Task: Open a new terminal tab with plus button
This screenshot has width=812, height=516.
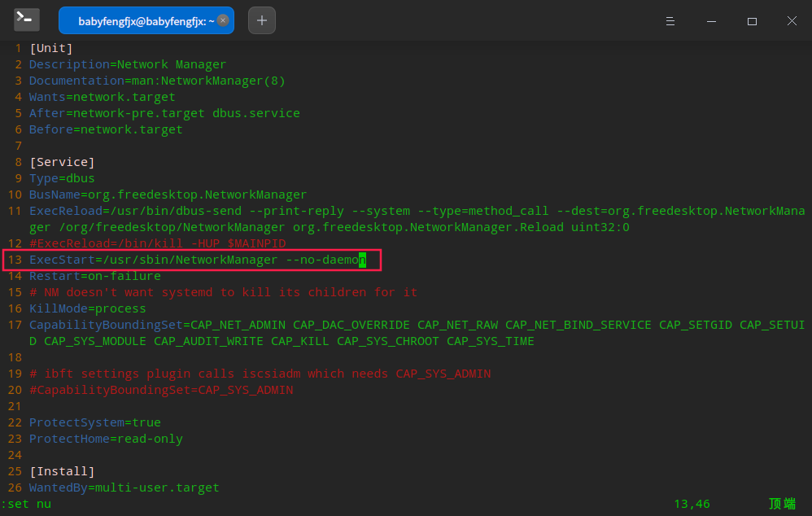Action: tap(262, 20)
